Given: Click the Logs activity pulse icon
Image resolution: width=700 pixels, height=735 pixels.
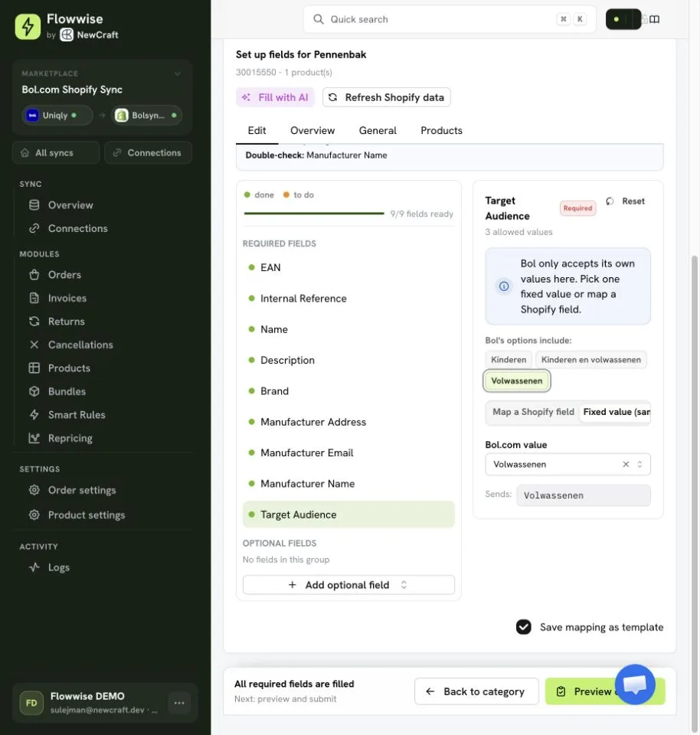Looking at the screenshot, I should [x=34, y=567].
